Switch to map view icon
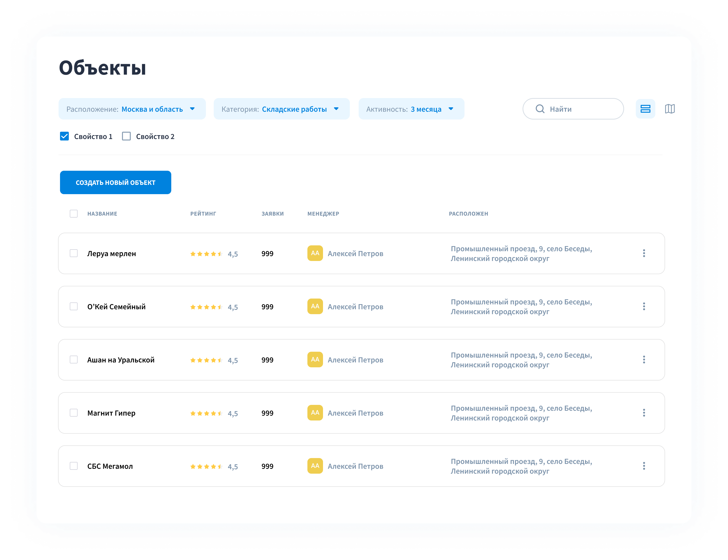 [x=669, y=109]
